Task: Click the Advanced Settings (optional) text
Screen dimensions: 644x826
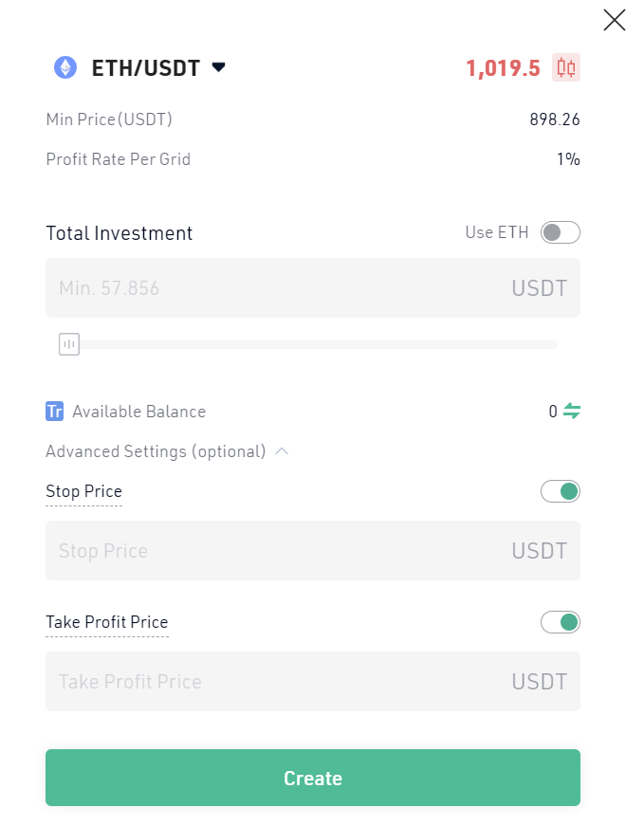Action: point(156,451)
